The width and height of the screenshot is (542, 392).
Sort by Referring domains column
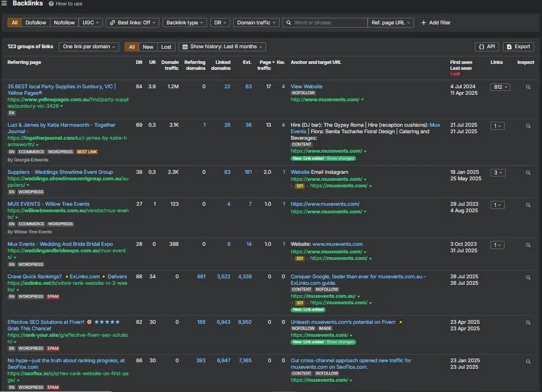coord(195,65)
